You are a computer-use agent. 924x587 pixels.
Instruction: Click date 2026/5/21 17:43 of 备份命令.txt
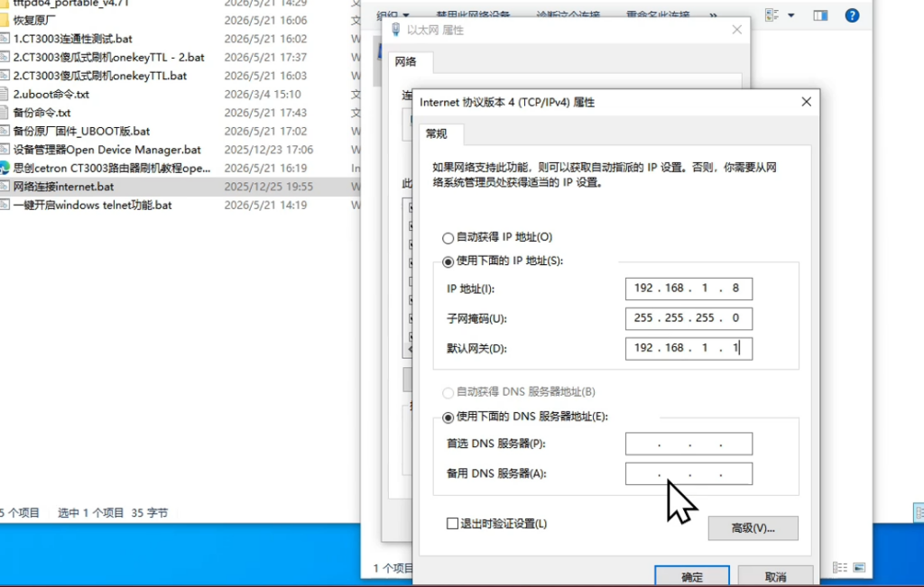[266, 113]
